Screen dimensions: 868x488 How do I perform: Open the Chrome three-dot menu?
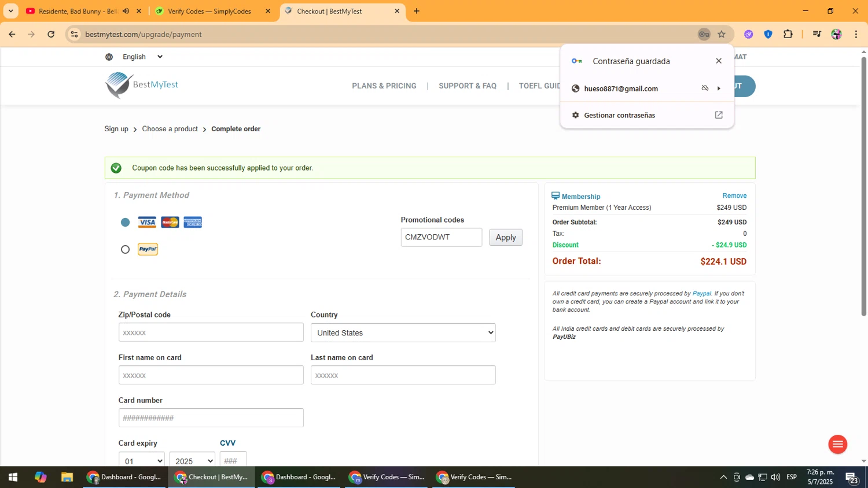point(856,34)
